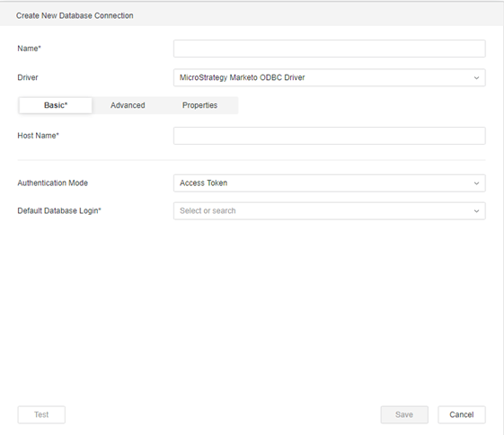
Task: Switch to the Advanced tab
Action: pos(128,105)
